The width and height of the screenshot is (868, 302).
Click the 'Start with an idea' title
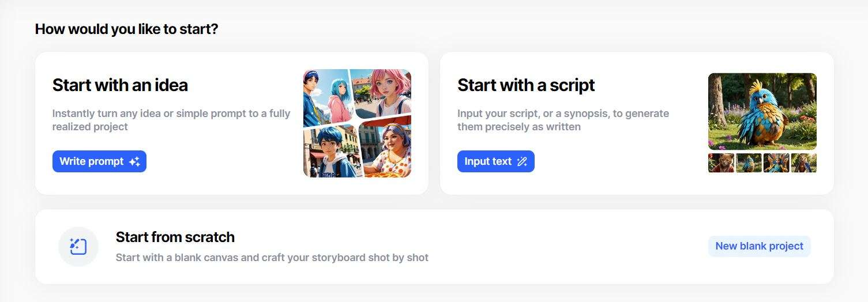coord(120,85)
